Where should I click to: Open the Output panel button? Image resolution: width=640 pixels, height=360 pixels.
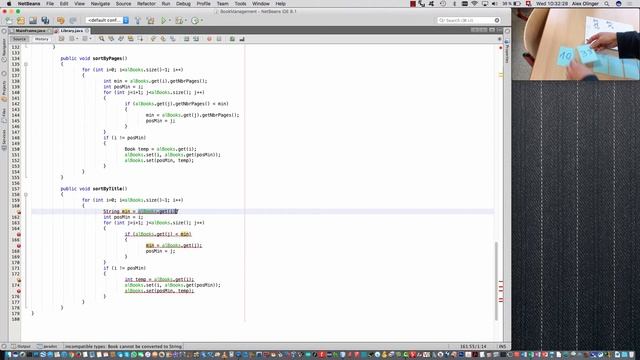pos(21,346)
